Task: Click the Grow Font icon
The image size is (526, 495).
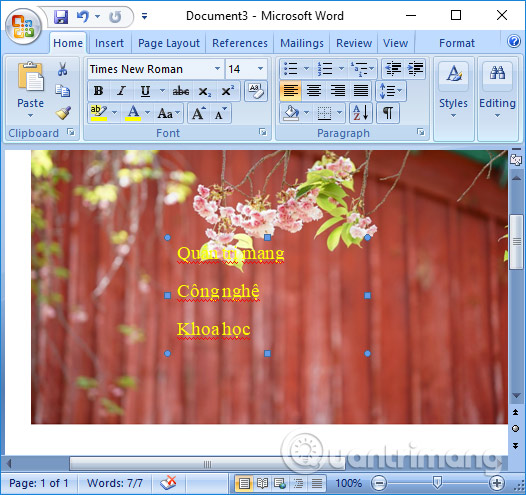Action: pos(199,113)
